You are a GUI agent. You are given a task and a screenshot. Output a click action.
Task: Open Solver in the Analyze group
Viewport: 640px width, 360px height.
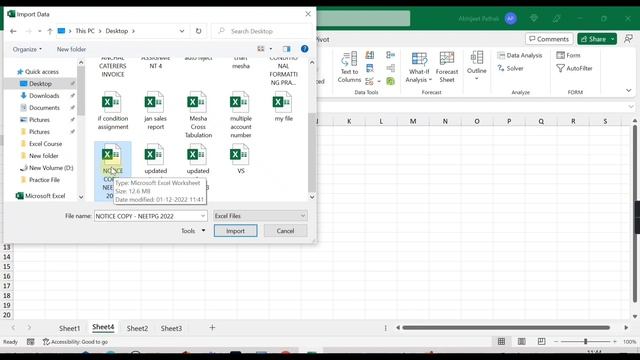(510, 68)
